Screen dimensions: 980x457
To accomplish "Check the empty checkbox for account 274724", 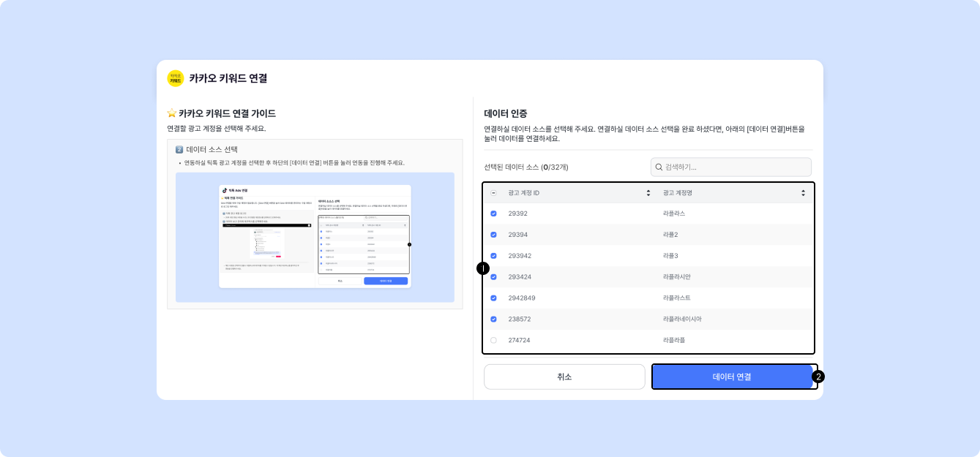I will click(x=493, y=341).
